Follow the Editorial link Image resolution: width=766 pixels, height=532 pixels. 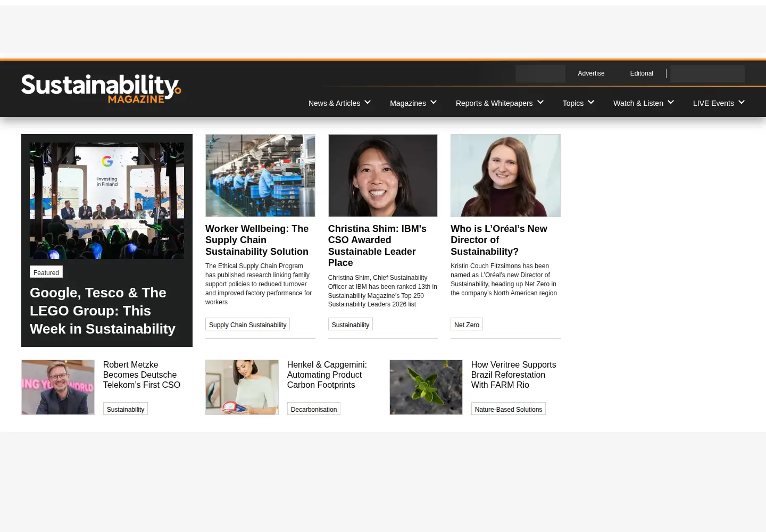point(642,73)
